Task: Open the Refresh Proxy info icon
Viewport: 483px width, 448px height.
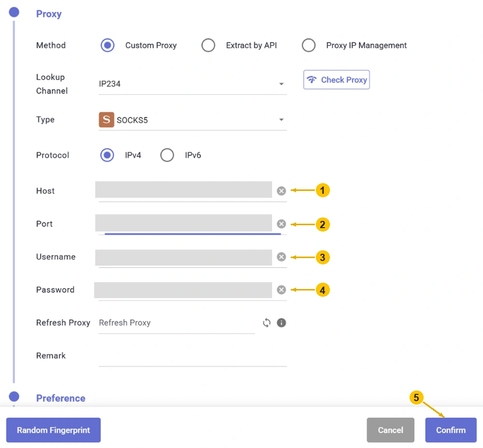Action: [281, 323]
